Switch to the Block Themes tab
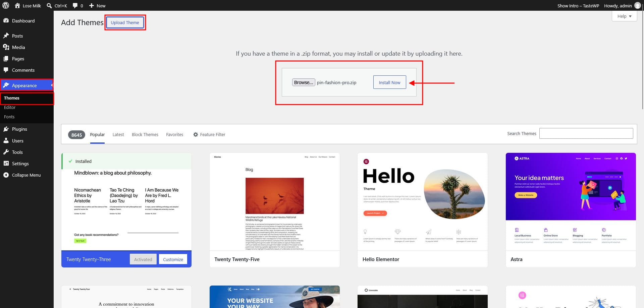Screen dimensions: 644x308 (x=145, y=134)
